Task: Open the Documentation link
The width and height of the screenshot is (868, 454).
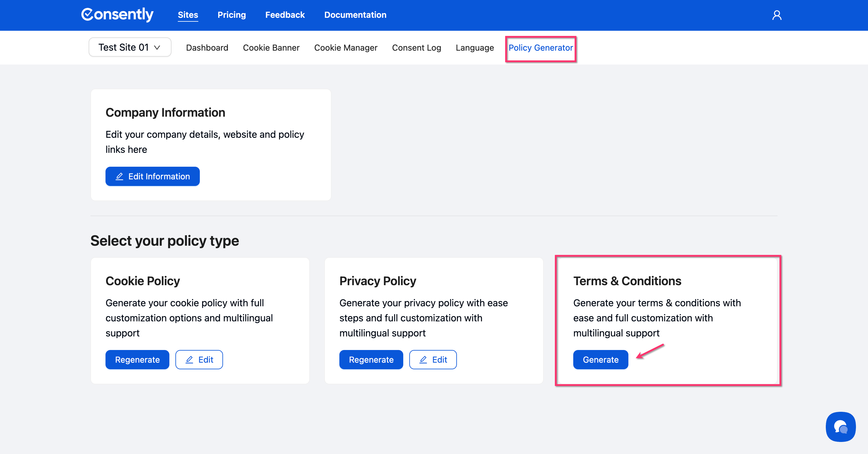Action: pyautogui.click(x=355, y=15)
